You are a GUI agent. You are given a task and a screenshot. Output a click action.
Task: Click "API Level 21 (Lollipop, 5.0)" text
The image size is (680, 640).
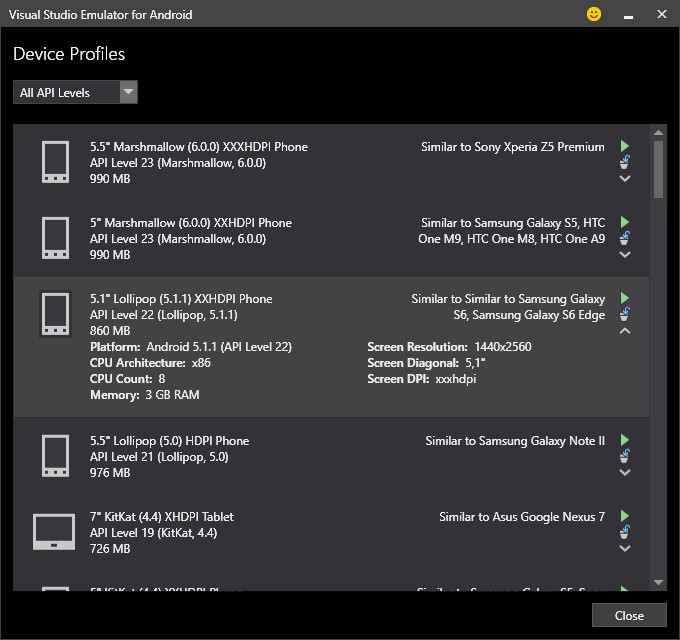pos(159,457)
